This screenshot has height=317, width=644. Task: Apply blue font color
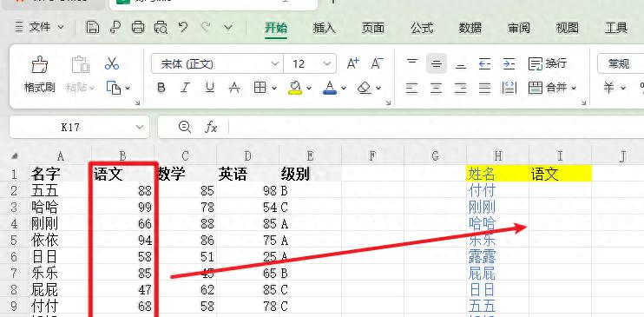pos(330,88)
